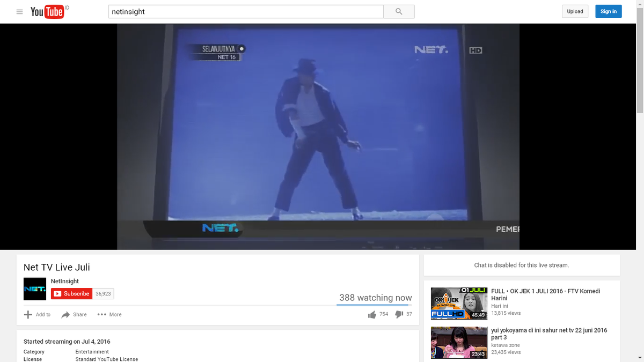Viewport: 644px width, 362px height.
Task: Open the More actions dropdown
Action: point(109,314)
